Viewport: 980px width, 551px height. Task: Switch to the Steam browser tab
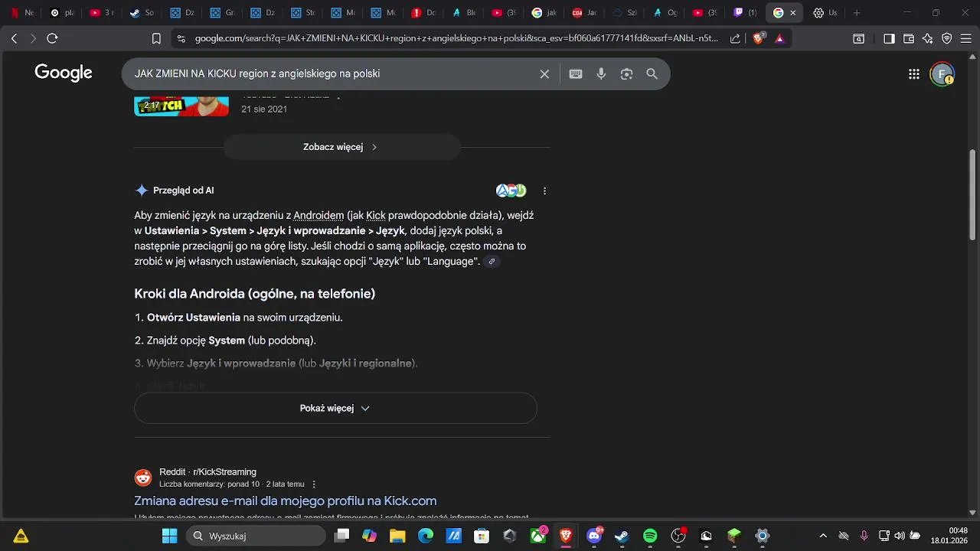[142, 13]
